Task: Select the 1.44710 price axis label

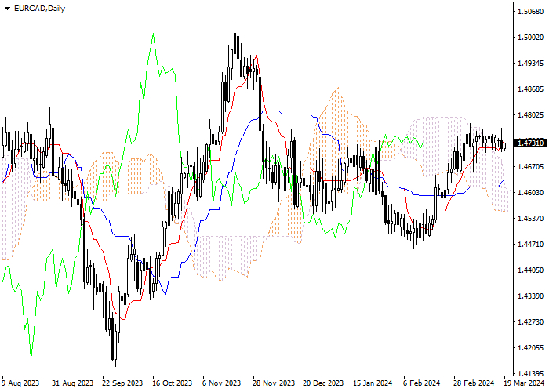Action: coord(530,245)
